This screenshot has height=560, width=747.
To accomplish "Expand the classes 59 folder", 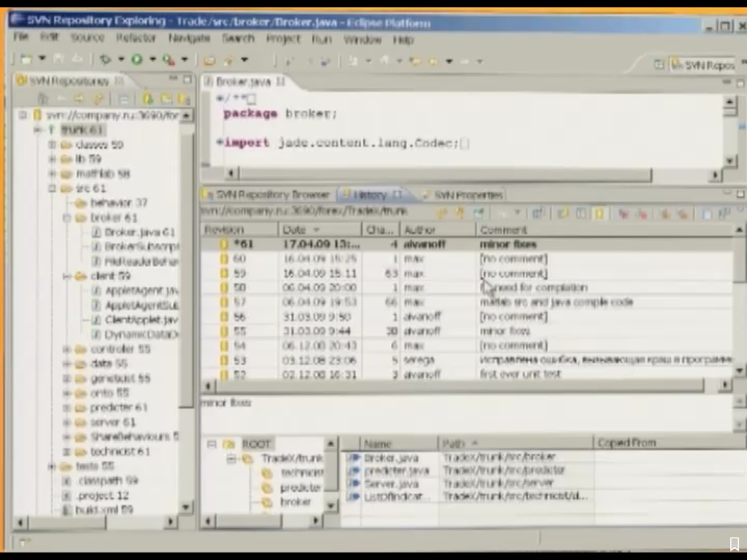I will pos(52,144).
